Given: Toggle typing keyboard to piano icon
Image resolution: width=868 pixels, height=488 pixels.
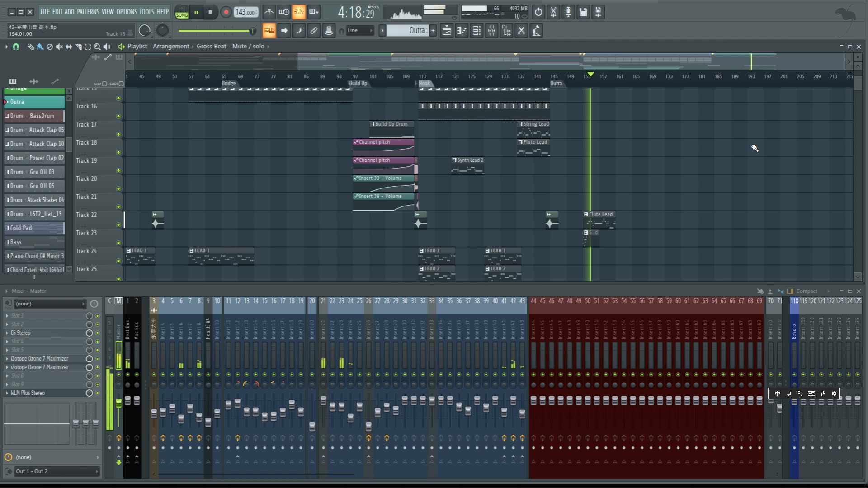Looking at the screenshot, I should 269,31.
